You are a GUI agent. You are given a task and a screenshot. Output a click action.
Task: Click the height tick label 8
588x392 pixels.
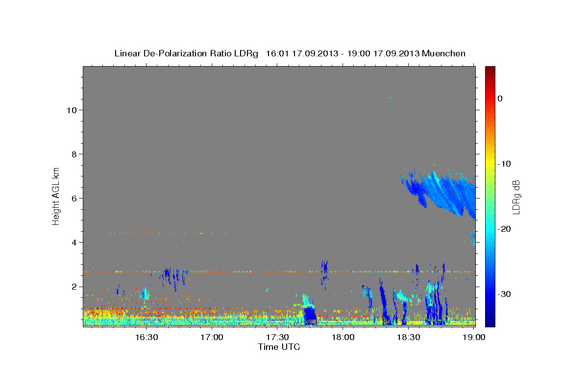coord(73,154)
